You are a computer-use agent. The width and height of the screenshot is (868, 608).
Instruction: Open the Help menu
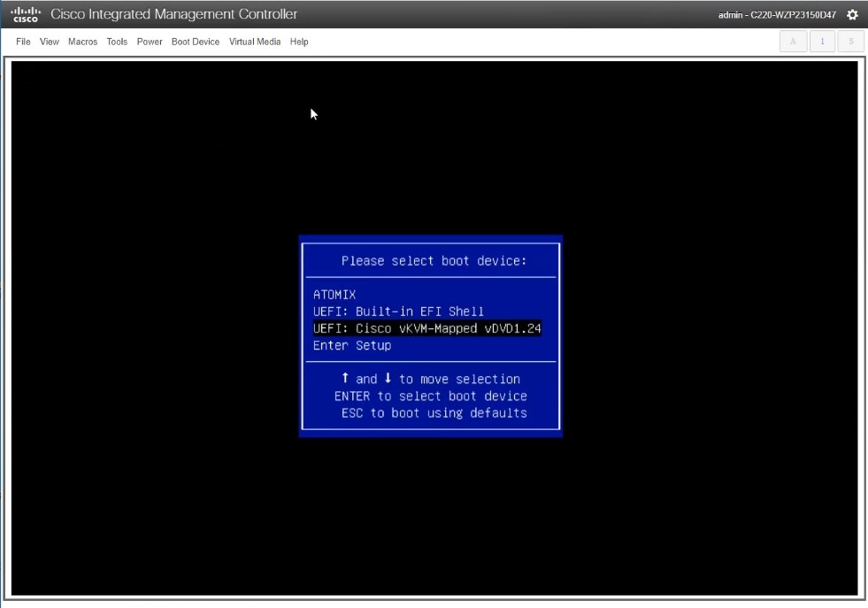[299, 42]
